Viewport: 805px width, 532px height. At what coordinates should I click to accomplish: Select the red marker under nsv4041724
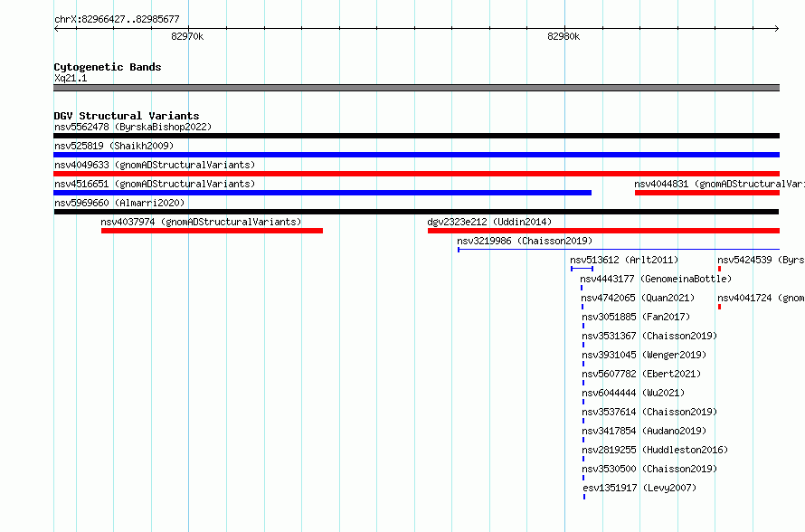click(719, 307)
